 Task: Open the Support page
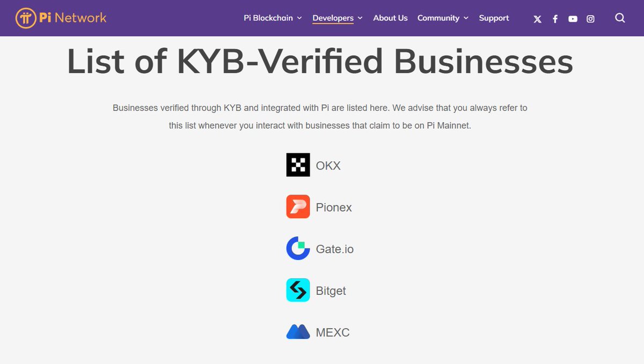coord(494,18)
